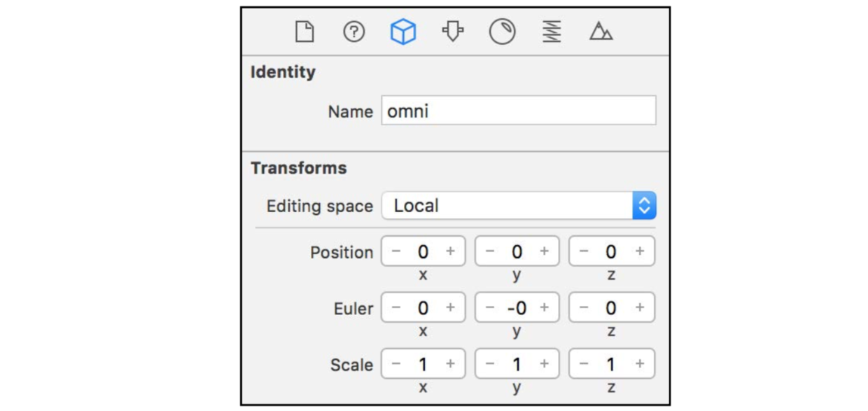The image size is (868, 411).
Task: Increase Scale y value with plus
Action: click(x=544, y=364)
